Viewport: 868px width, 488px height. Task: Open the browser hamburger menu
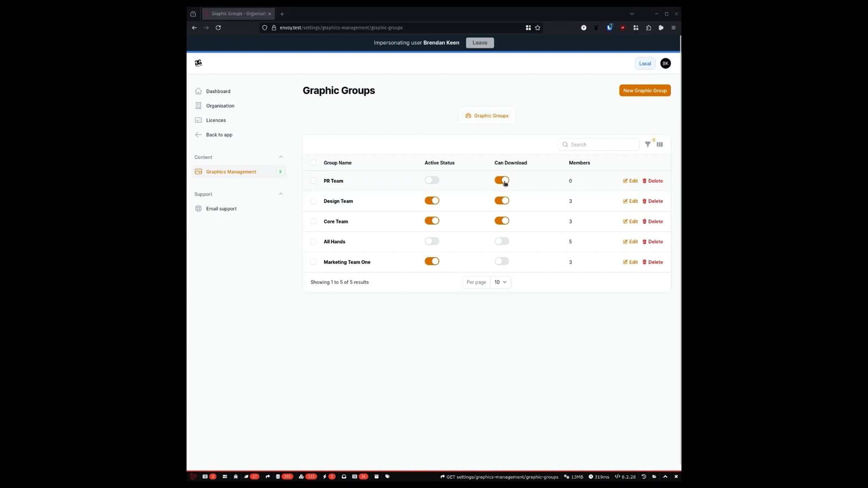coord(673,27)
